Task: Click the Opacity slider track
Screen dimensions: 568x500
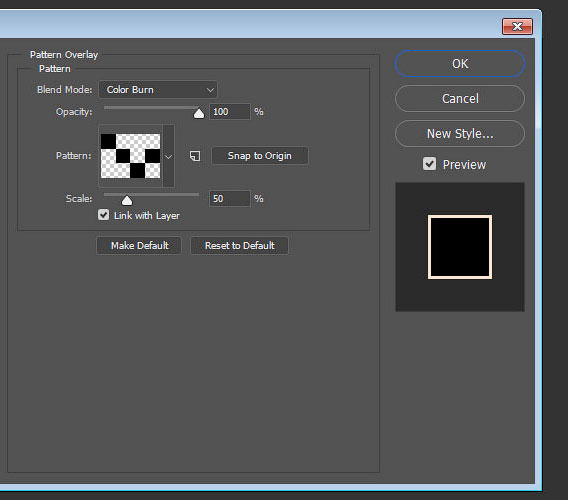Action: [x=151, y=107]
